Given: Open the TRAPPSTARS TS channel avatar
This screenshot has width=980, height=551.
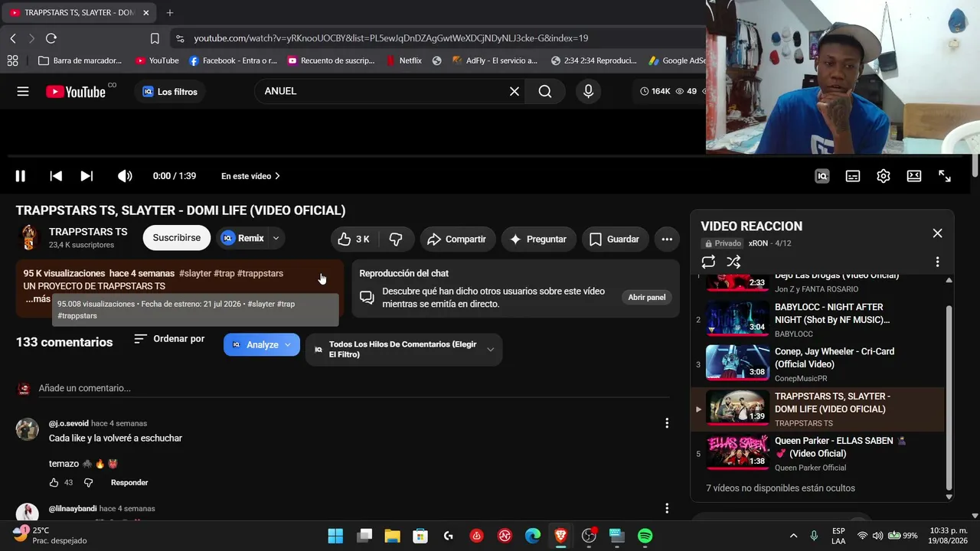Looking at the screenshot, I should [29, 237].
